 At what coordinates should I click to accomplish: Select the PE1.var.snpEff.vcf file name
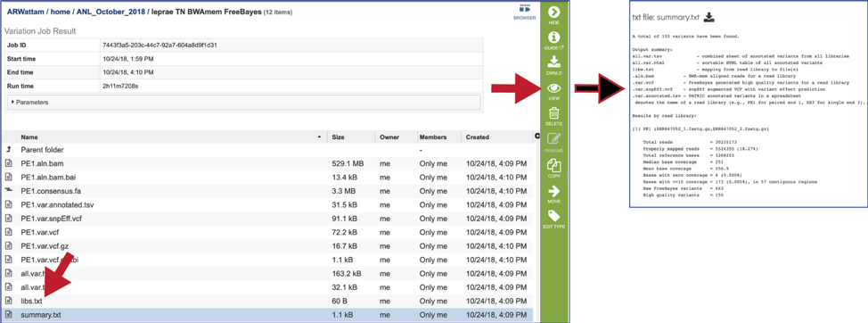(x=52, y=219)
